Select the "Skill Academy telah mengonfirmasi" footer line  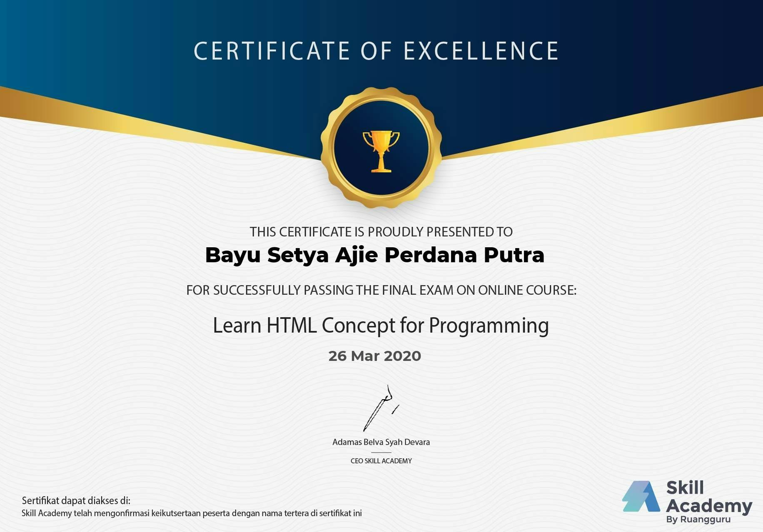pyautogui.click(x=192, y=513)
